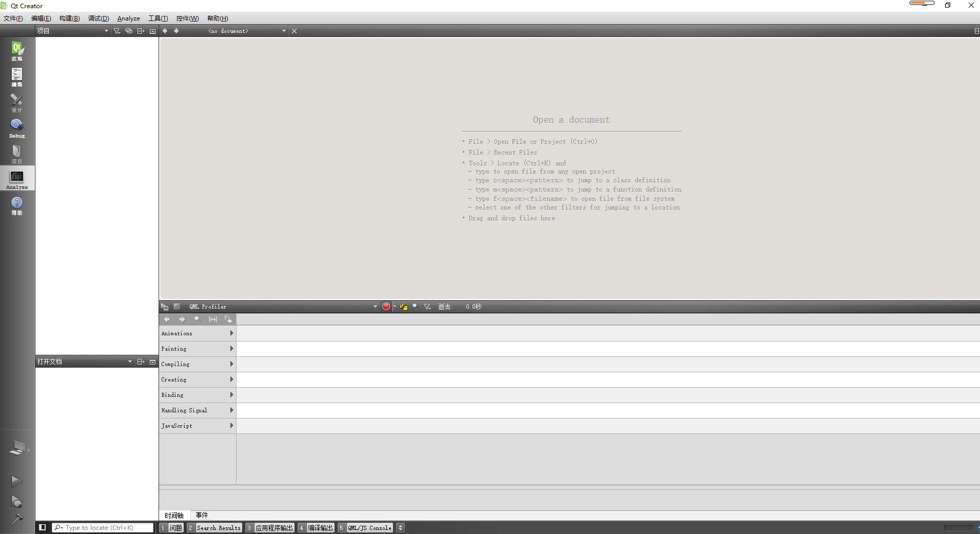The width and height of the screenshot is (980, 534).
Task: Open the project tree filter menu
Action: pyautogui.click(x=117, y=31)
